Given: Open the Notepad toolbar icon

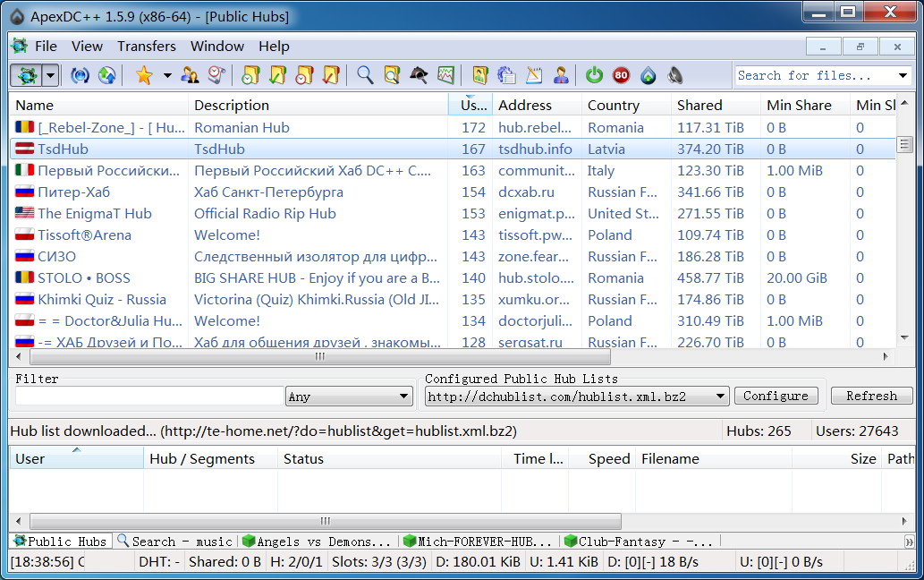Looking at the screenshot, I should (534, 76).
